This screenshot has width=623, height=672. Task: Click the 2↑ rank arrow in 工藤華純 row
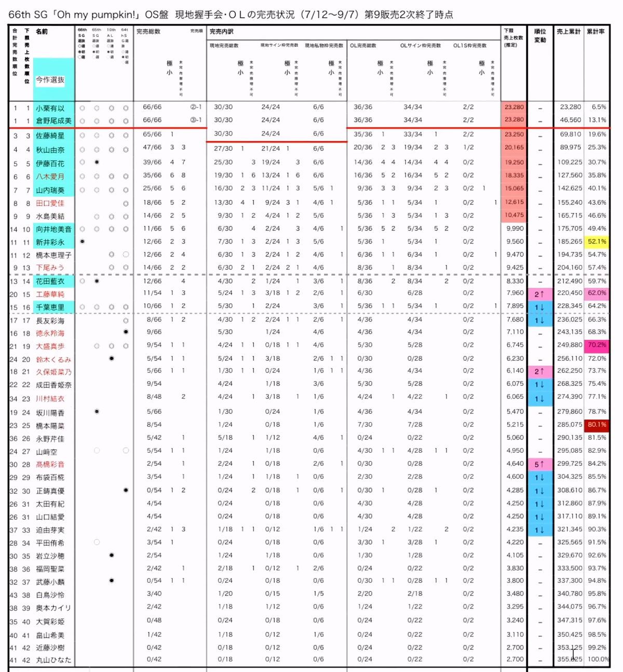pyautogui.click(x=539, y=294)
